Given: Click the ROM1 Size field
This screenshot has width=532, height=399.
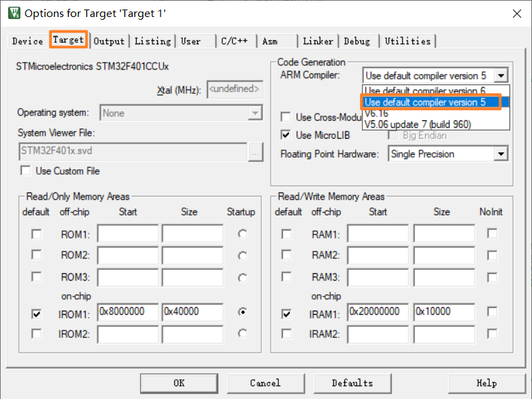Looking at the screenshot, I should click(193, 233).
